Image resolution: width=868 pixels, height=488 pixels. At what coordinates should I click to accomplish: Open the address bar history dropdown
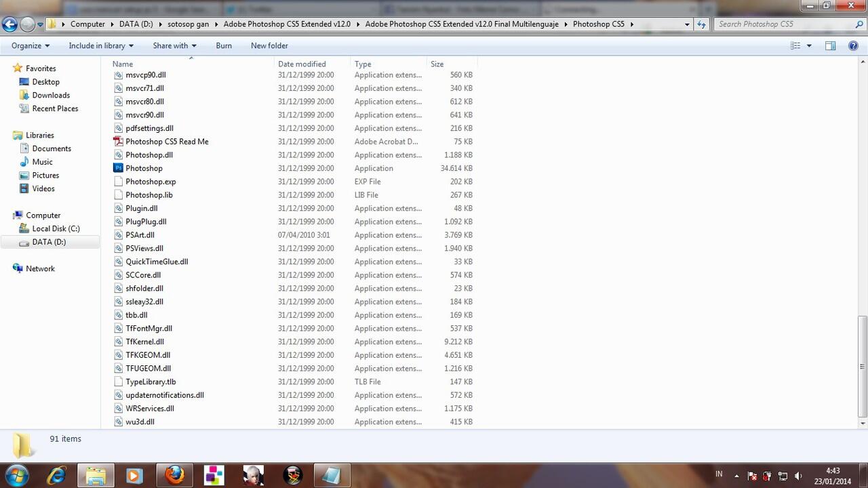click(x=687, y=24)
